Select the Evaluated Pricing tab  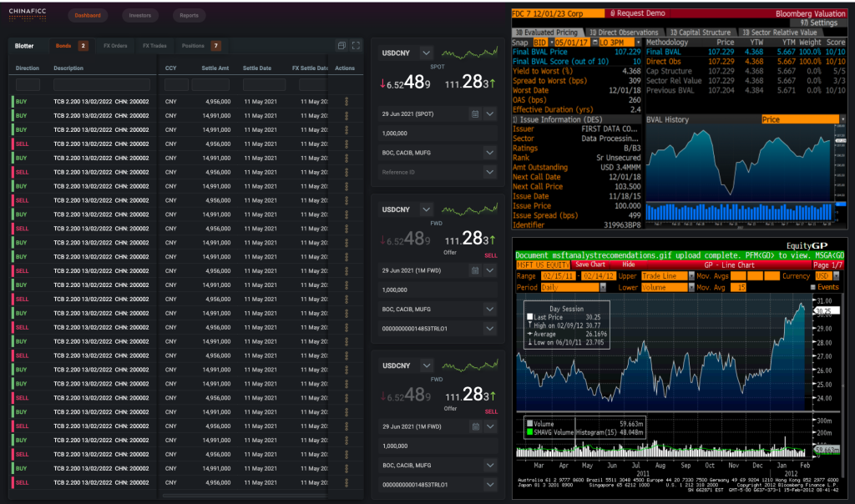[546, 33]
